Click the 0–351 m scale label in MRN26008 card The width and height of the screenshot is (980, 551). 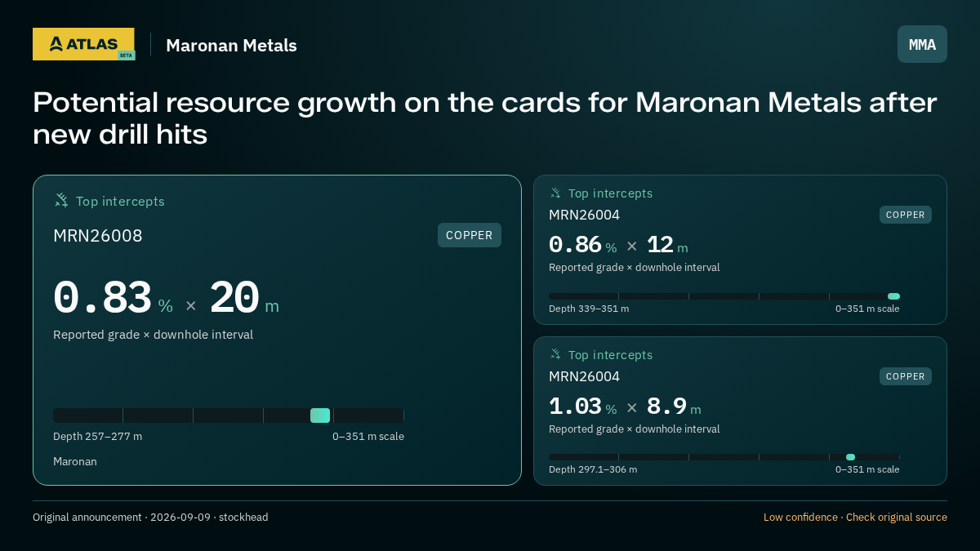coord(368,437)
